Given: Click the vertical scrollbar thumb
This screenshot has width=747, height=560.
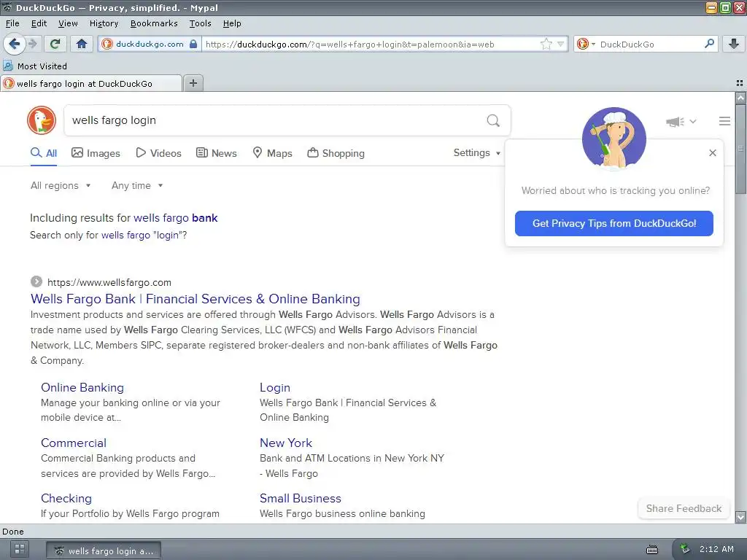Looking at the screenshot, I should point(740,149).
